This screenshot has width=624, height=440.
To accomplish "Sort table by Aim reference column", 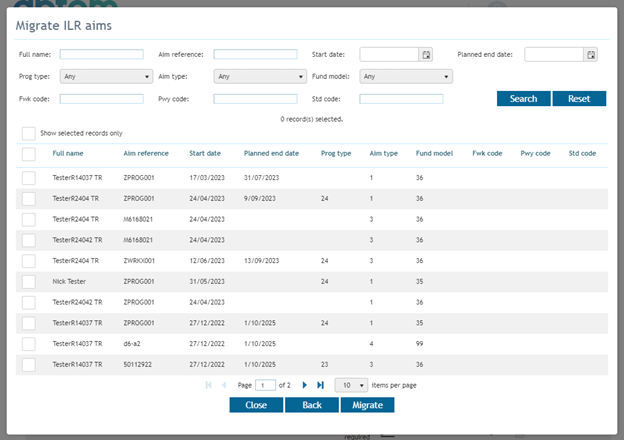I will tap(146, 153).
